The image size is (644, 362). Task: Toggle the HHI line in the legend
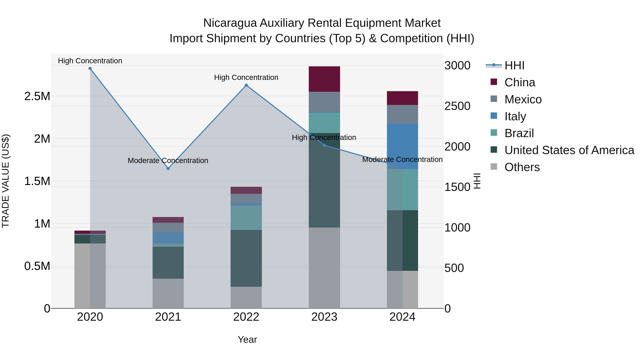(505, 65)
